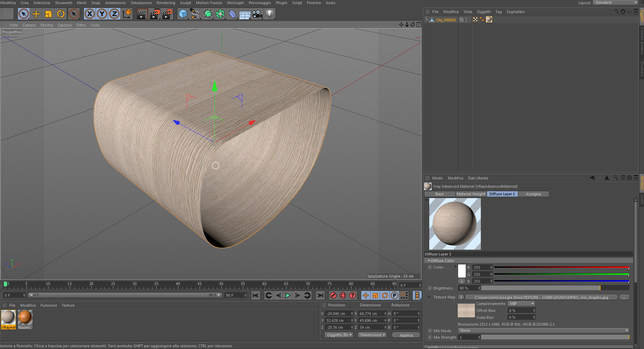The width and height of the screenshot is (644, 349).
Task: Switch to the Material Weight tab
Action: 471,194
